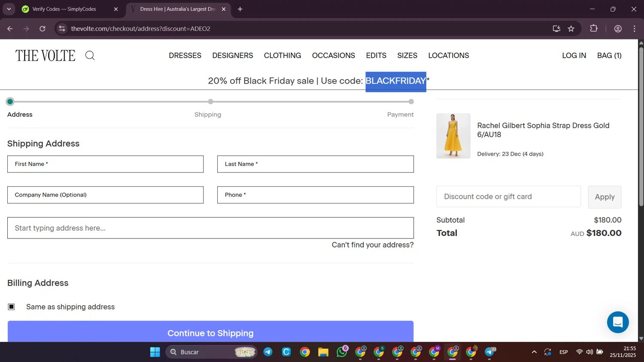Image resolution: width=644 pixels, height=362 pixels.
Task: Close the Dress Hire tab
Action: pos(223,9)
